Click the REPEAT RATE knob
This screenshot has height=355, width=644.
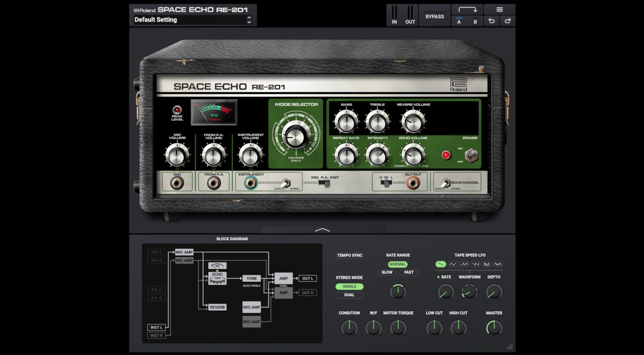pos(346,155)
